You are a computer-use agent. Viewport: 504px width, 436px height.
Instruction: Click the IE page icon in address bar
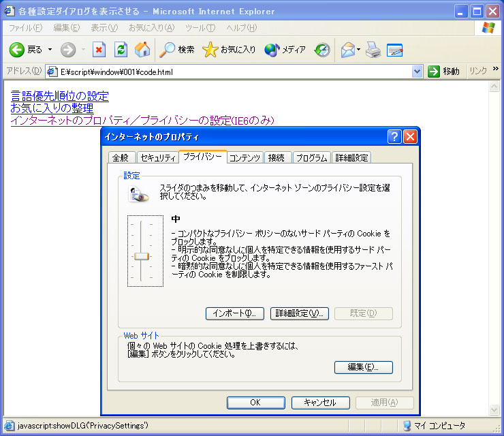tap(52, 72)
